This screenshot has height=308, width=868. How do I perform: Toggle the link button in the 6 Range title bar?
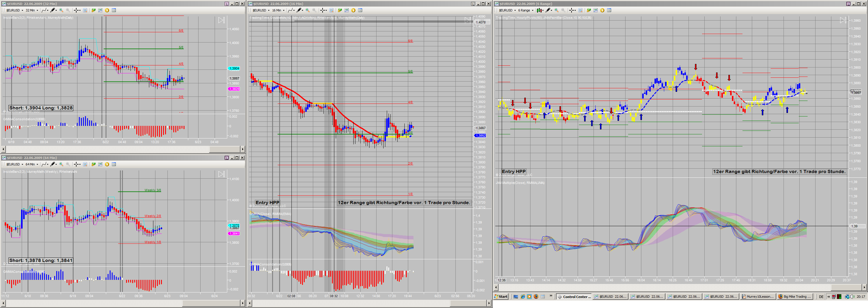(848, 4)
